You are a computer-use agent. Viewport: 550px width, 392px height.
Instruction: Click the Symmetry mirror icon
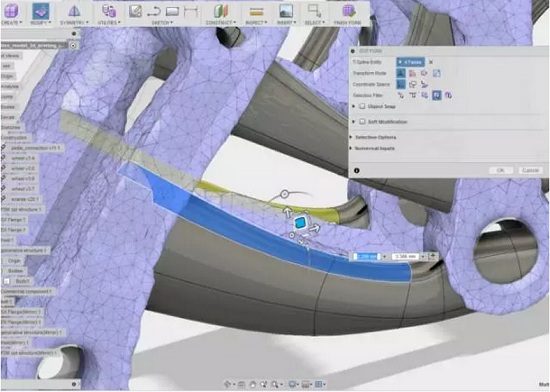pos(74,12)
